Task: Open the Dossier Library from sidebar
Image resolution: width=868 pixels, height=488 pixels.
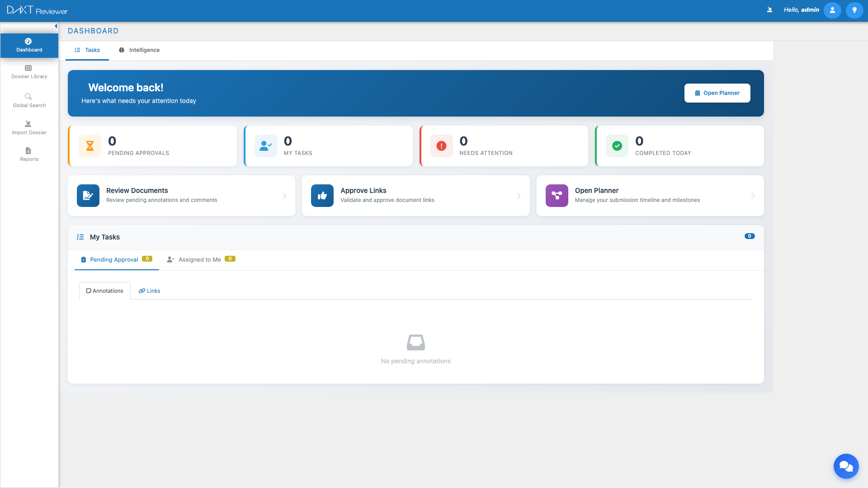Action: coord(28,71)
